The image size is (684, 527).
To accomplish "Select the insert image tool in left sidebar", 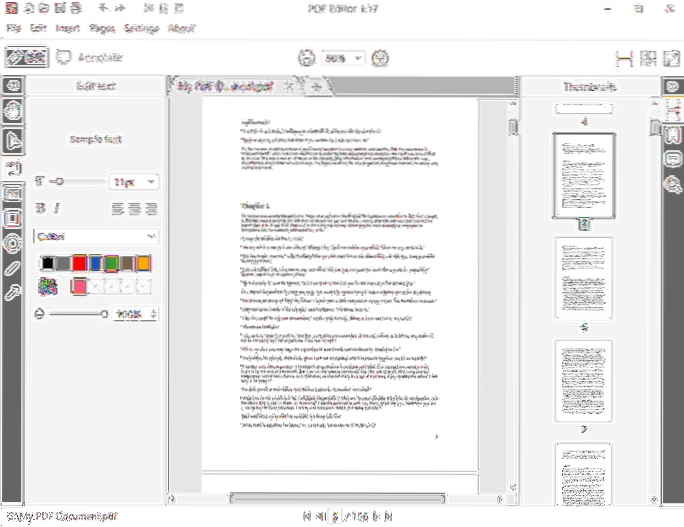I will [13, 193].
